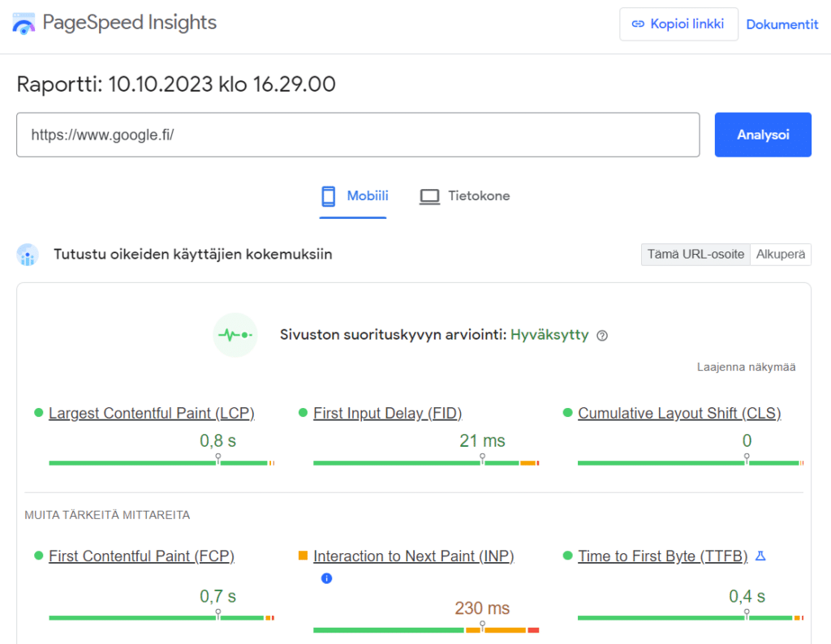Open the First Contentful Paint (FCP) link
Image resolution: width=831 pixels, height=644 pixels.
(141, 556)
